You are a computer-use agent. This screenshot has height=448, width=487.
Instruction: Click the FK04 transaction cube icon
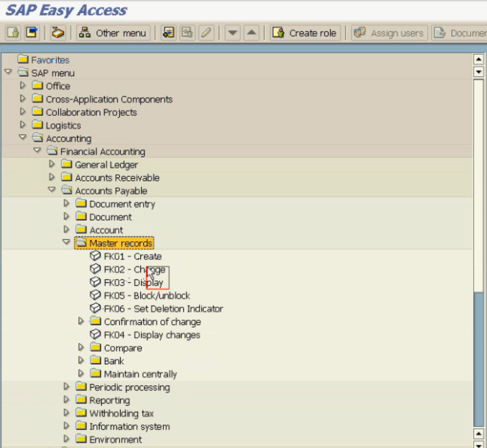pos(95,334)
